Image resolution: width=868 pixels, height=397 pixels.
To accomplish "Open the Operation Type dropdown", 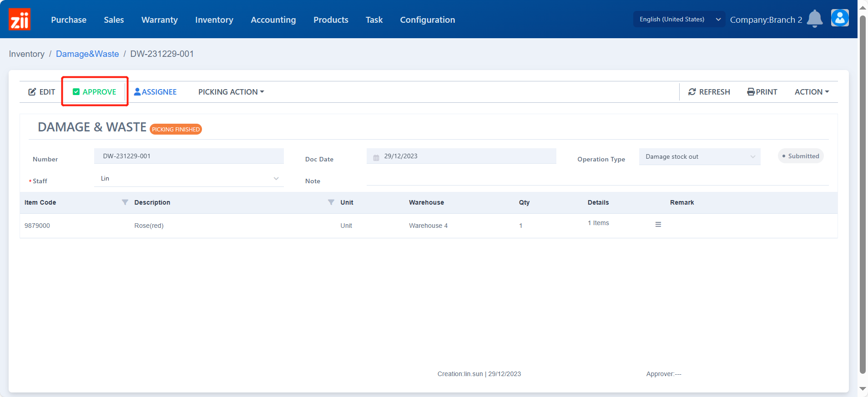I will (700, 156).
